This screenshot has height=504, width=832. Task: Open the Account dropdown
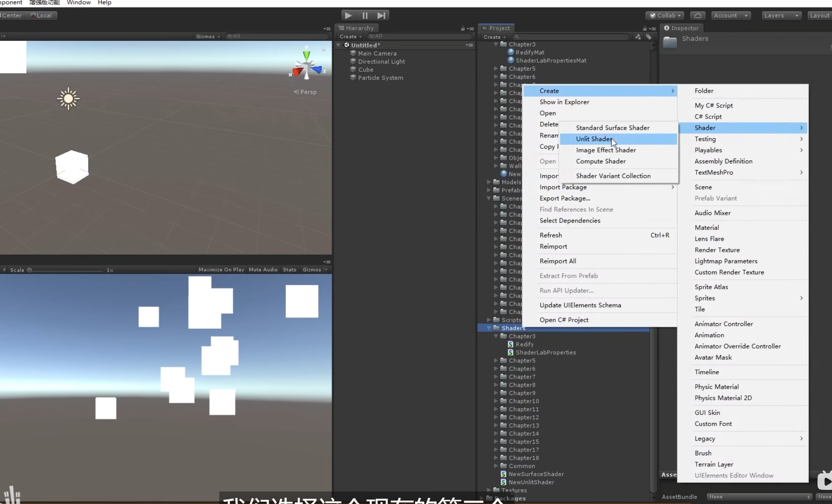pyautogui.click(x=731, y=16)
